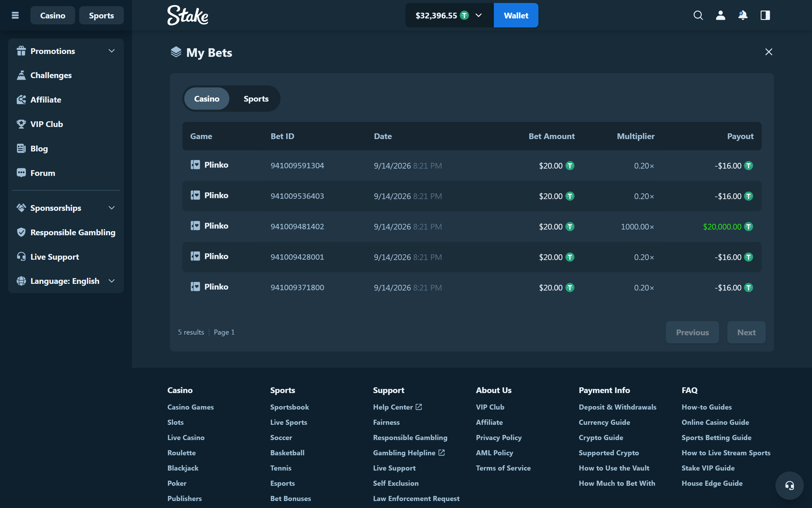The image size is (812, 508).
Task: Open the balance currency dropdown arrow
Action: pos(479,16)
